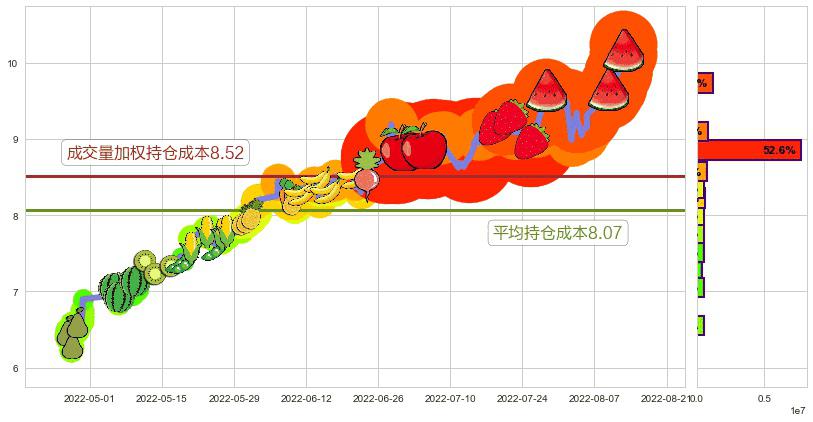
Task: Click the topmost bar in the histogram
Action: 704,84
